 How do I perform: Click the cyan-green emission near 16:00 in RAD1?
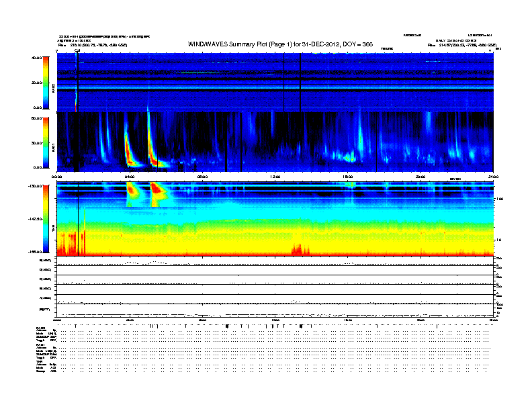click(x=349, y=157)
